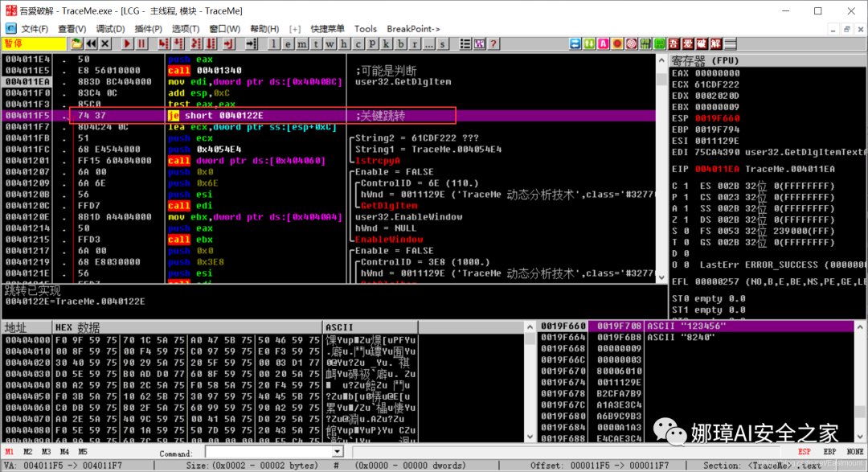Screen dimensions: 868x472
Task: Open References with the 'r' button
Action: [x=415, y=43]
